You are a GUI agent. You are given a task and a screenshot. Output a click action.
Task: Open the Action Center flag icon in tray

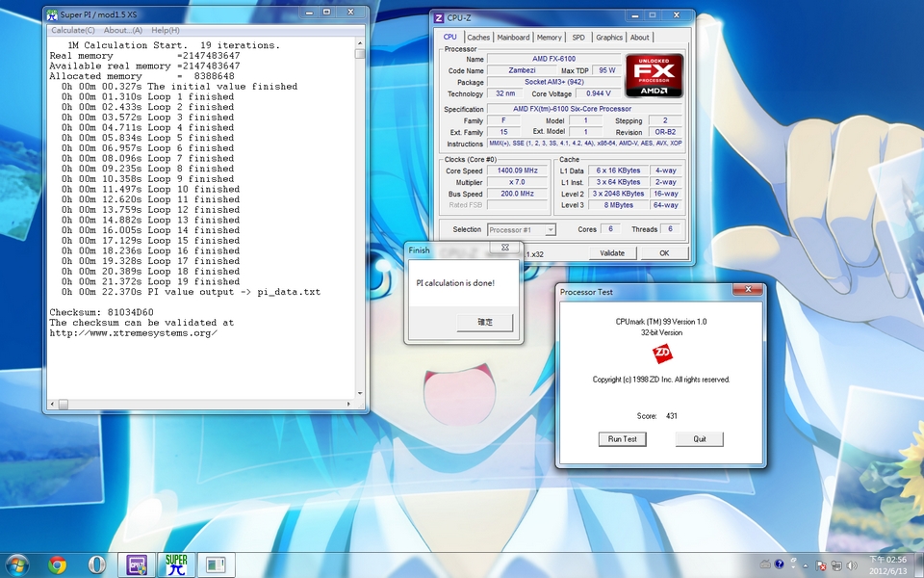[821, 565]
